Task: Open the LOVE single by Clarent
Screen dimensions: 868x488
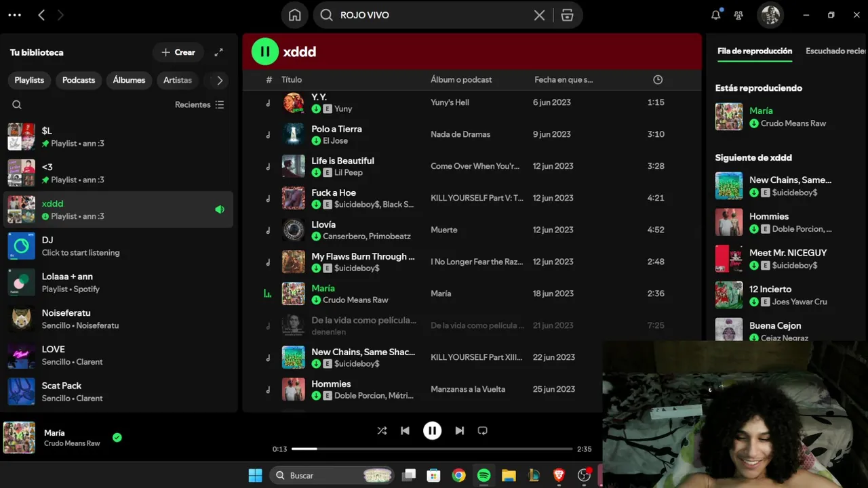Action: point(119,356)
